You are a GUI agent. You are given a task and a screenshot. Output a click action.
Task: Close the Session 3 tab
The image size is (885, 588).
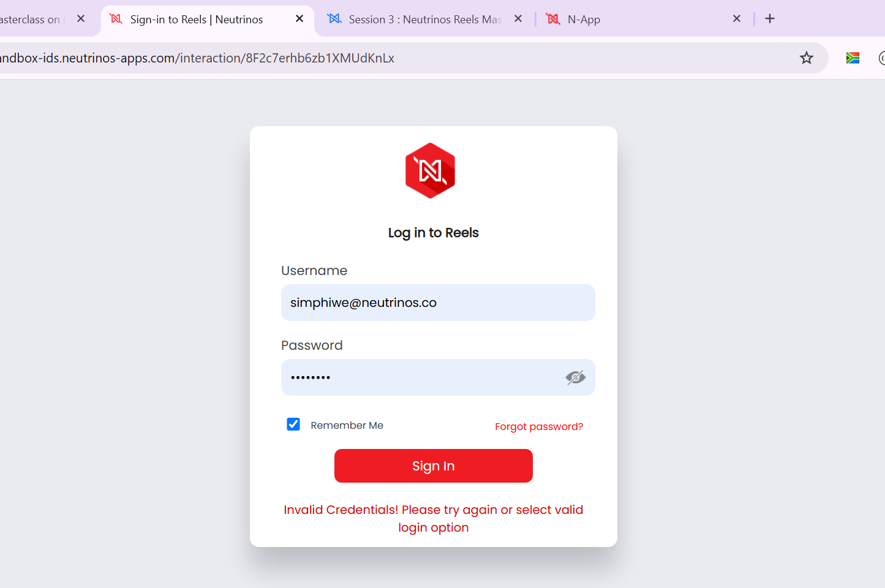point(518,19)
